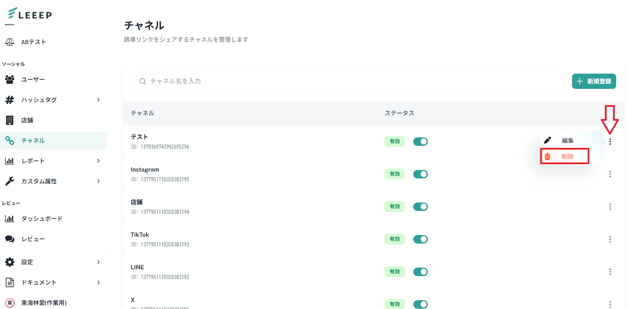Expand the レポート submenu chevron
The width and height of the screenshot is (644, 309).
(x=98, y=161)
